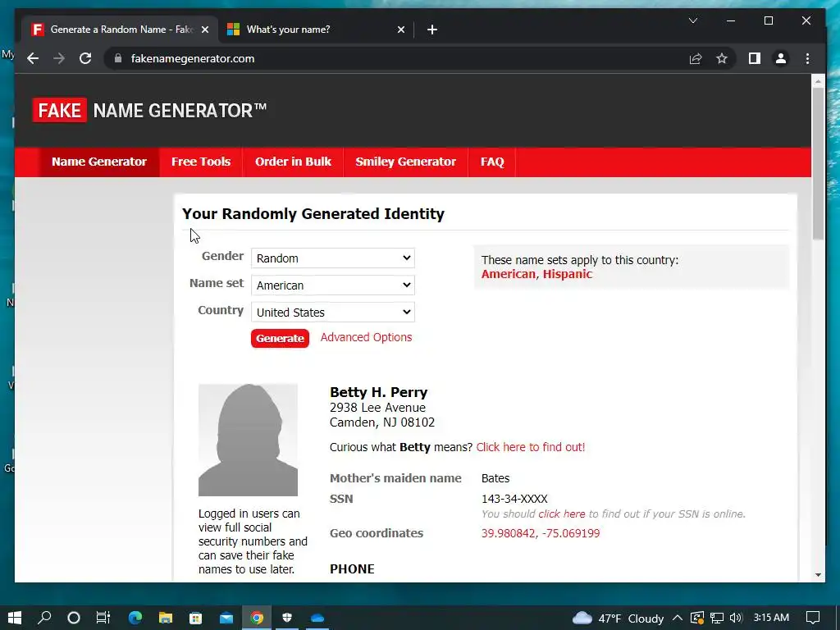Open Order in Bulk menu item
The width and height of the screenshot is (840, 630).
point(293,162)
